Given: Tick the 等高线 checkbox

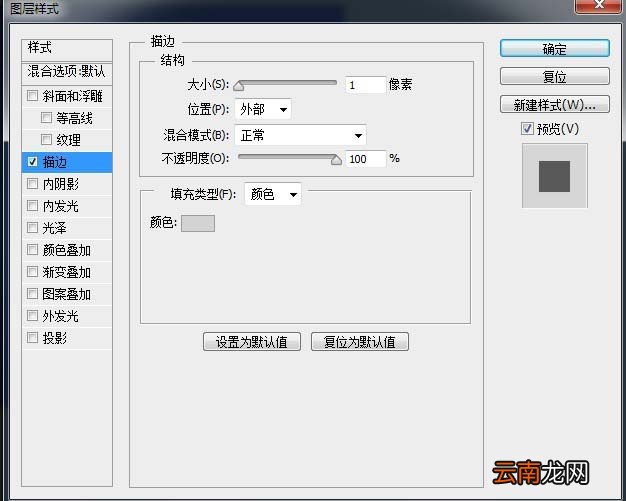Looking at the screenshot, I should pos(46,118).
